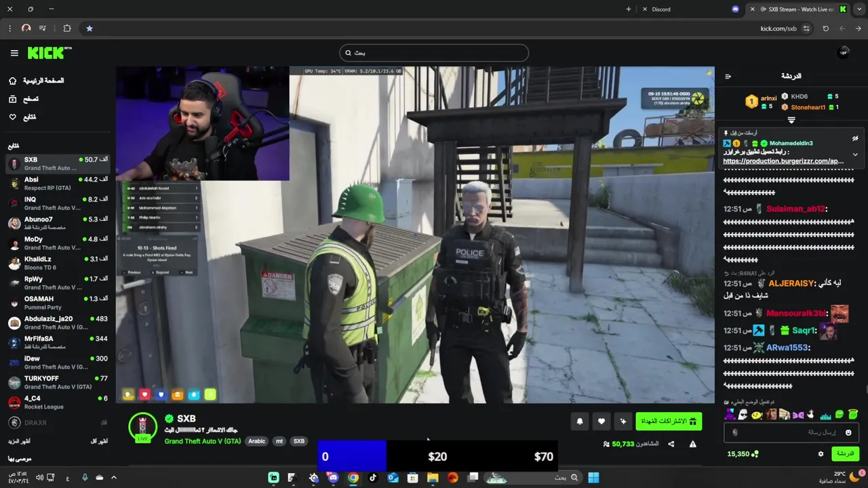Screen dimensions: 868x488
Task: Hide the pinned message with the eye-slash icon
Action: click(855, 138)
